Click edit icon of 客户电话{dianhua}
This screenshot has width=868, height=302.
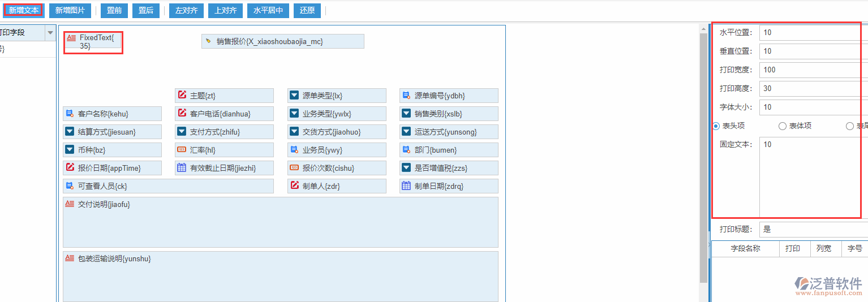coord(182,113)
